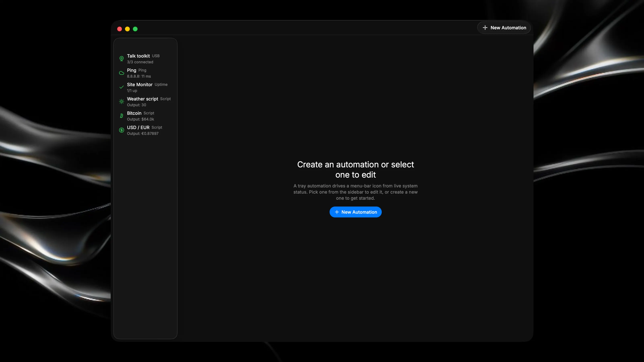
Task: Click the blue New Automation button
Action: (x=355, y=212)
